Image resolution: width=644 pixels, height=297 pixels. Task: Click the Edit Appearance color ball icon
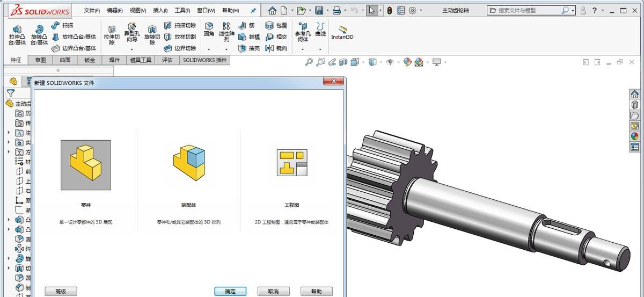[x=407, y=62]
